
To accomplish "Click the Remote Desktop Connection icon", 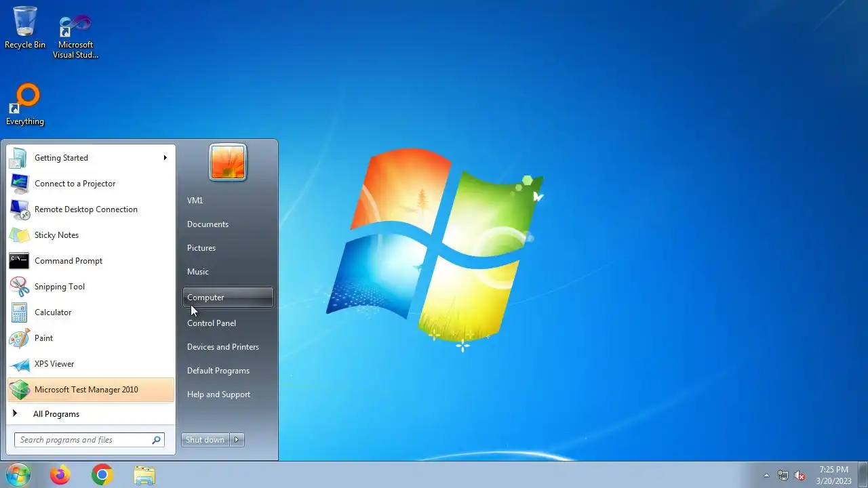I will tap(19, 209).
